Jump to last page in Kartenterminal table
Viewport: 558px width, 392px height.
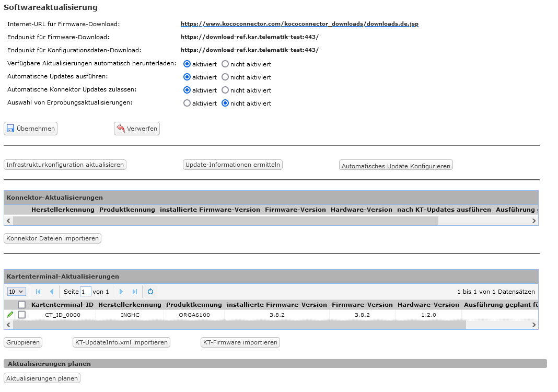[135, 292]
